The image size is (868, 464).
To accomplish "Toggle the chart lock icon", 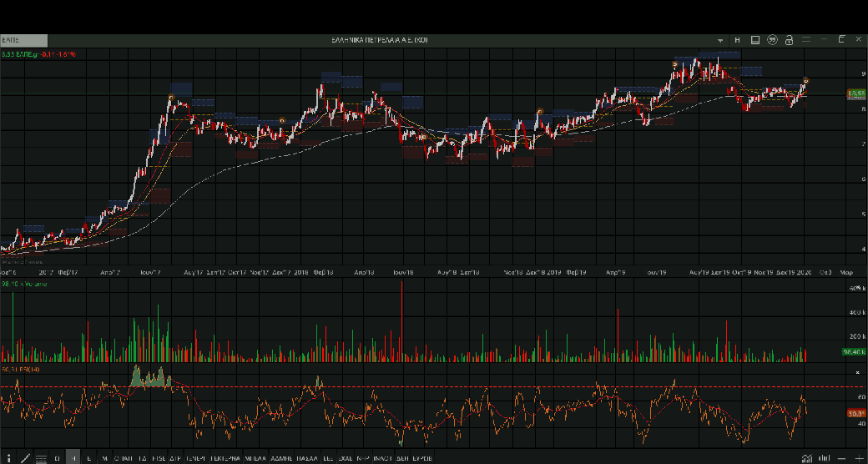I will pyautogui.click(x=789, y=39).
